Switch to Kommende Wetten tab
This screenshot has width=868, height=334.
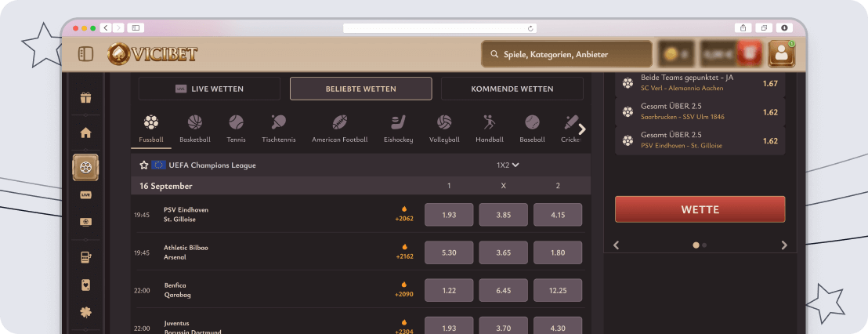[x=512, y=89]
